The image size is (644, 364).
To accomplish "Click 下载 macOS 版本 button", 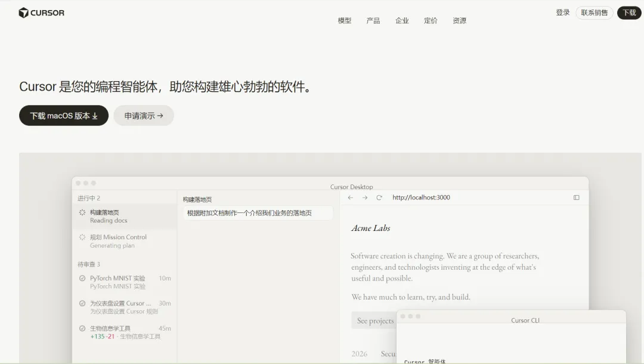I will click(64, 115).
